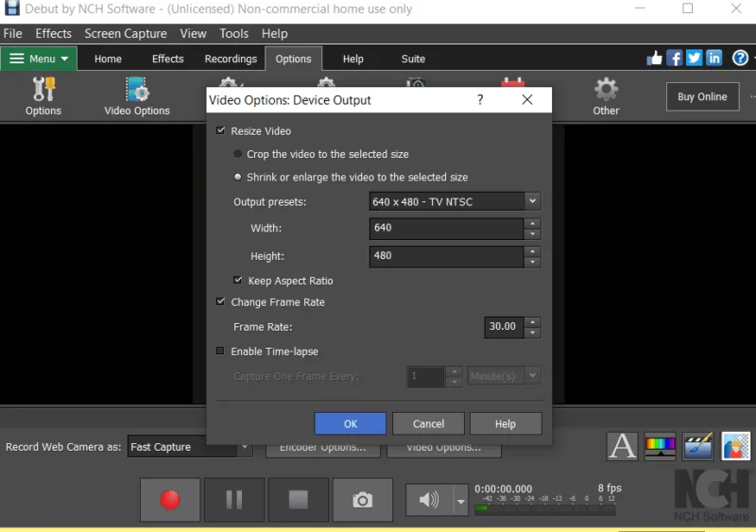Screen dimensions: 756x532
Task: Open the View menu
Action: (194, 34)
